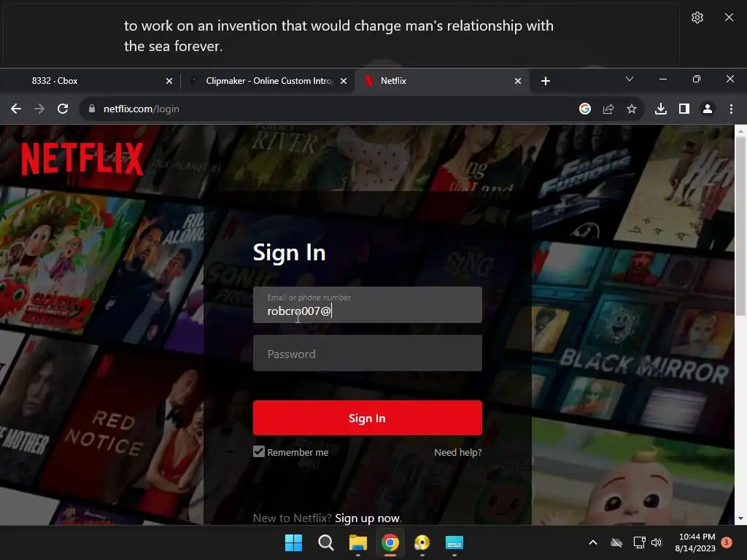Click Chrome icon in taskbar

(390, 542)
